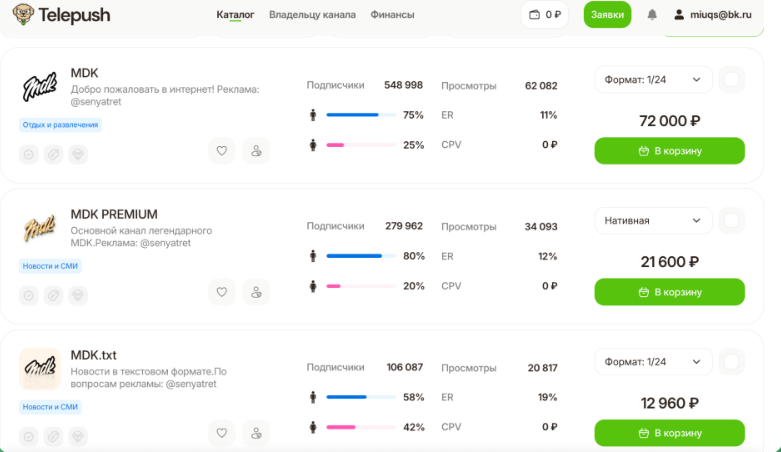Click MDK male audience 75% bar

tap(361, 115)
